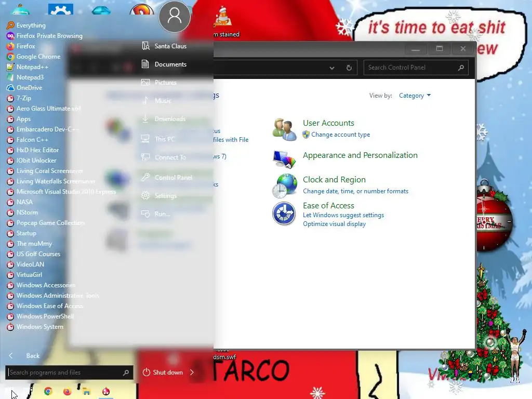Click the start menu search magnifier icon
The image size is (532, 399).
126,373
